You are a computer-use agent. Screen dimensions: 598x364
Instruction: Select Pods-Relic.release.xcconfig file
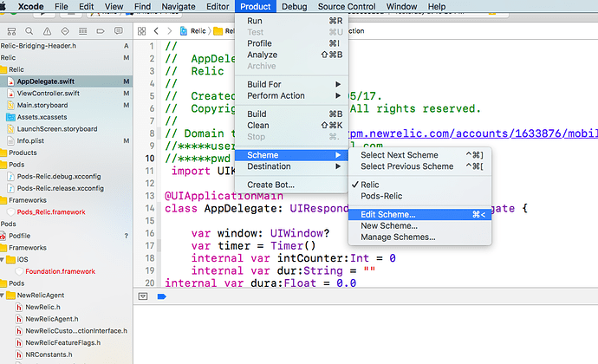tap(61, 188)
